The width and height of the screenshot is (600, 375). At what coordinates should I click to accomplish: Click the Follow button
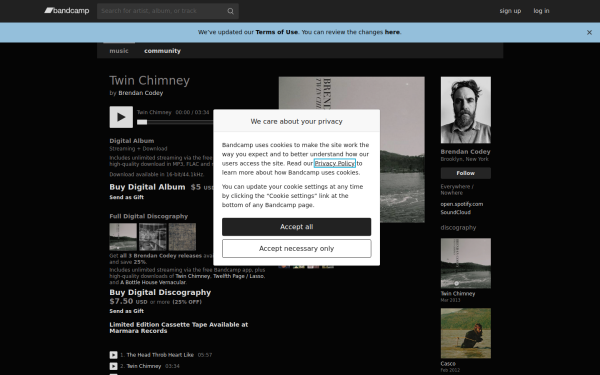[466, 173]
